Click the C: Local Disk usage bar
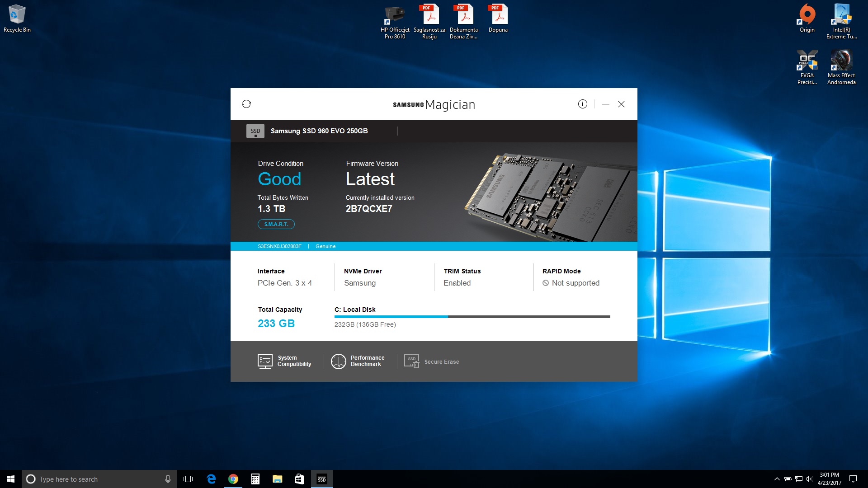868x488 pixels. coord(472,317)
